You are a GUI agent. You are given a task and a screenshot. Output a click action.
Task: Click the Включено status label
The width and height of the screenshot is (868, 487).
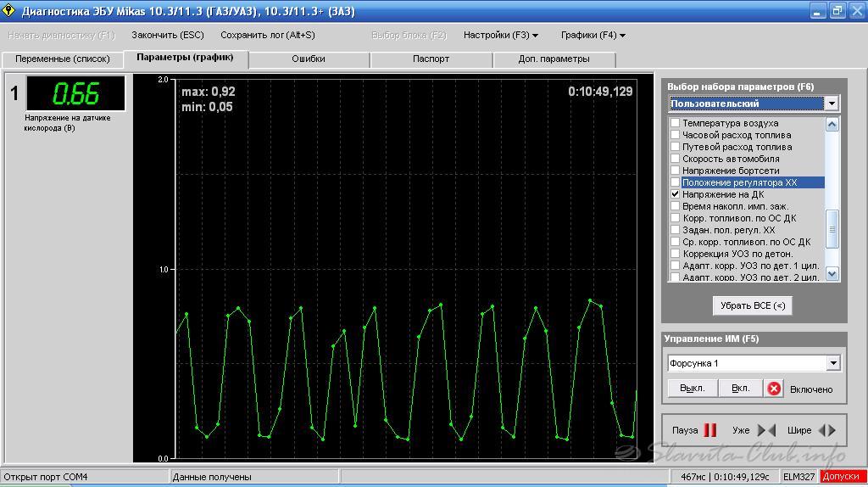click(811, 389)
